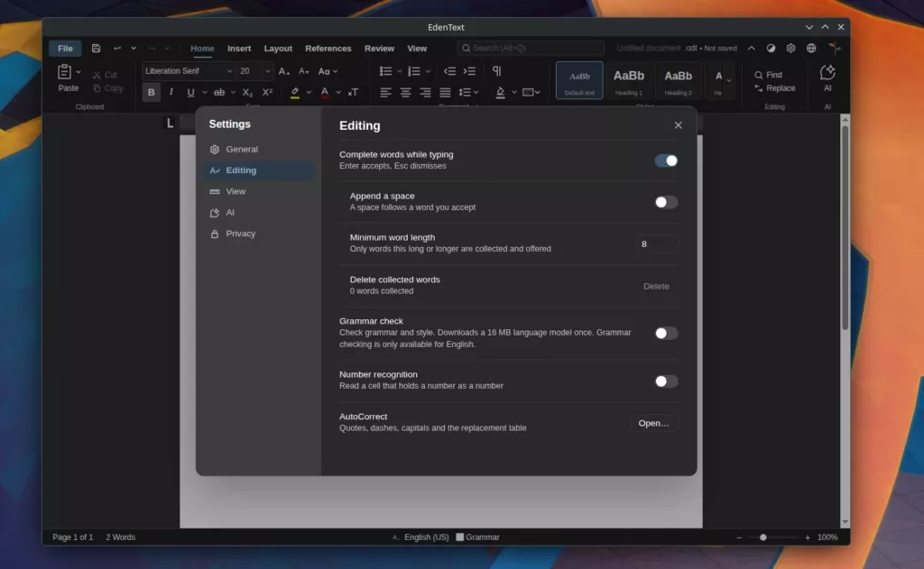Image resolution: width=924 pixels, height=569 pixels.
Task: Toggle bold formatting
Action: 151,92
